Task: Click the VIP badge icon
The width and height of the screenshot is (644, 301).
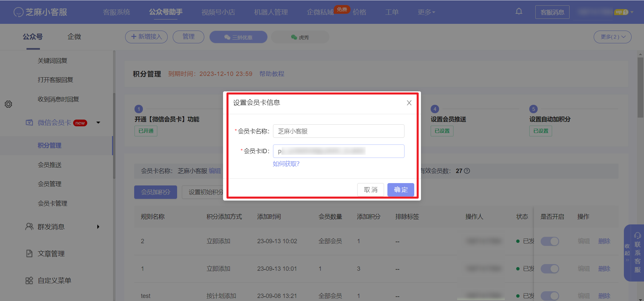Action: [x=622, y=12]
